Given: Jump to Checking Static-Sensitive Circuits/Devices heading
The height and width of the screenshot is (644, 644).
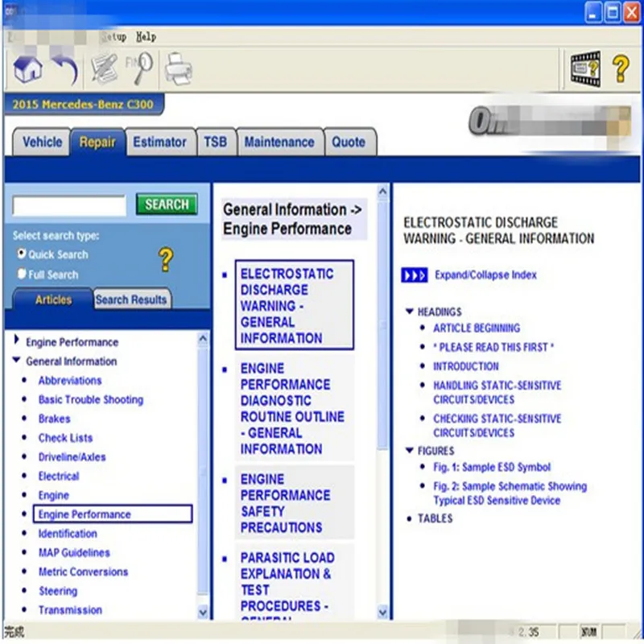Looking at the screenshot, I should pos(497,426).
